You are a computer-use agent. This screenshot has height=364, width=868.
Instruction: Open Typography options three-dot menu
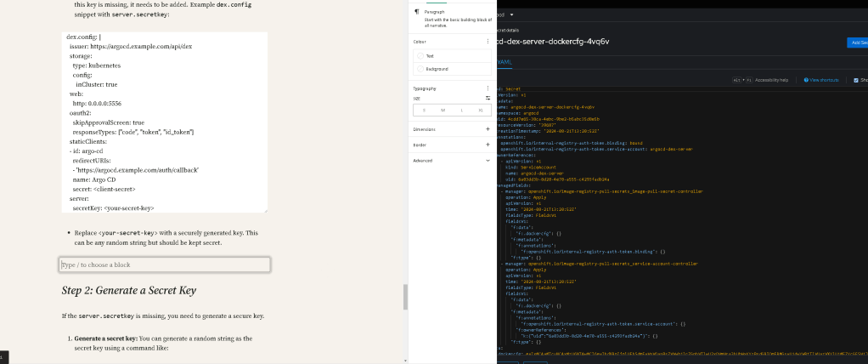[x=488, y=88]
